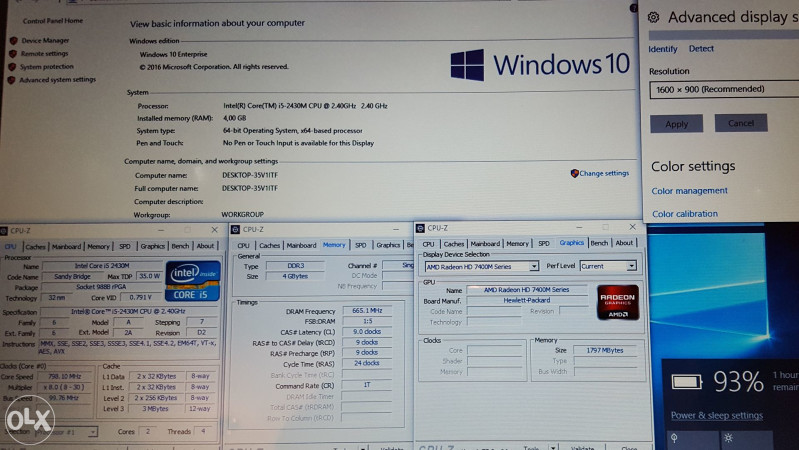
Task: Switch to Mainboard tab in CPU-Z CPU window
Action: [66, 247]
